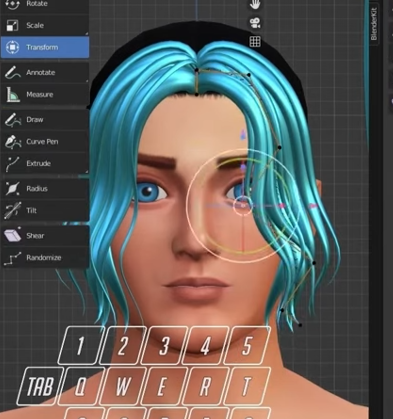
Task: Open the BlenderKit sidebar tab
Action: coord(374,24)
